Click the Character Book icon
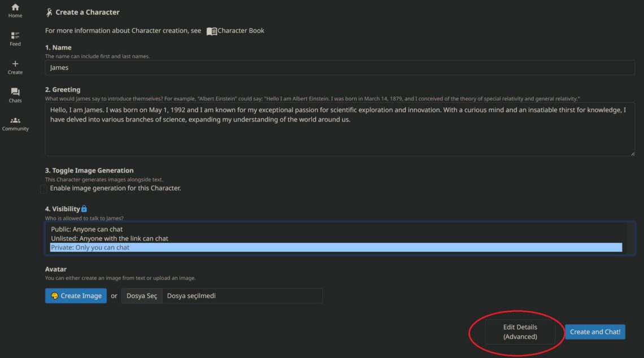Viewport: 644px width, 358px height. 211,30
